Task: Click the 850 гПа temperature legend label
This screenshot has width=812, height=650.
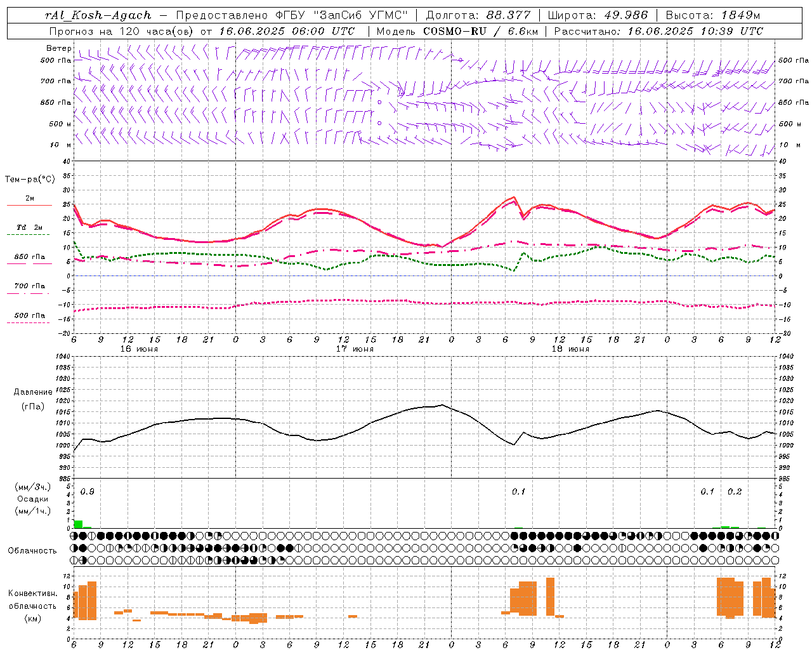Action: pos(30,257)
